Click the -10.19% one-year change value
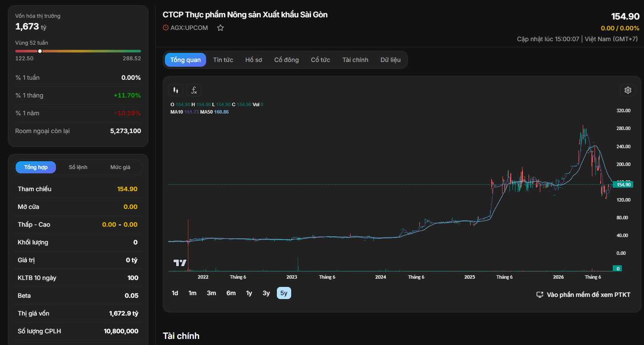The width and height of the screenshot is (644, 345). click(x=128, y=113)
